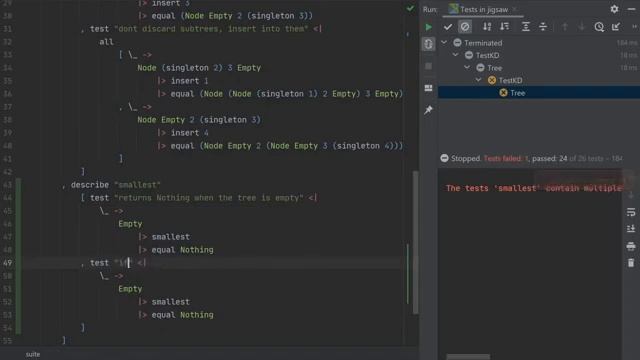Click error text 'The tests smallest contain multiple'
The width and height of the screenshot is (640, 360).
pyautogui.click(x=533, y=188)
